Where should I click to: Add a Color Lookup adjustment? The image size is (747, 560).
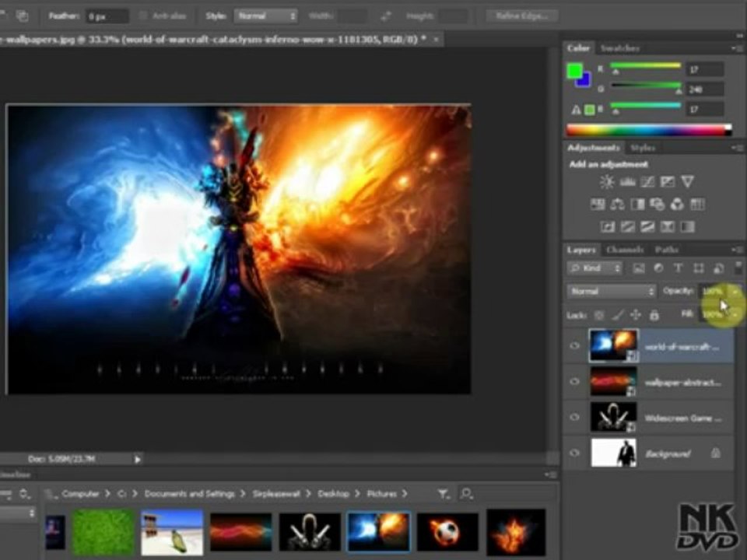coord(697,205)
